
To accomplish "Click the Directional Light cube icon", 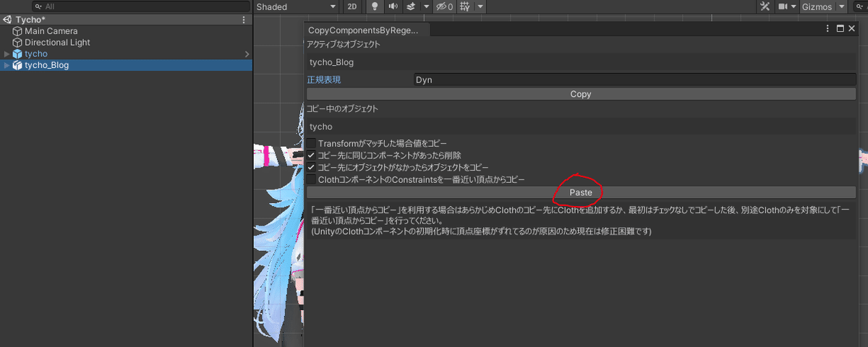I will 17,43.
